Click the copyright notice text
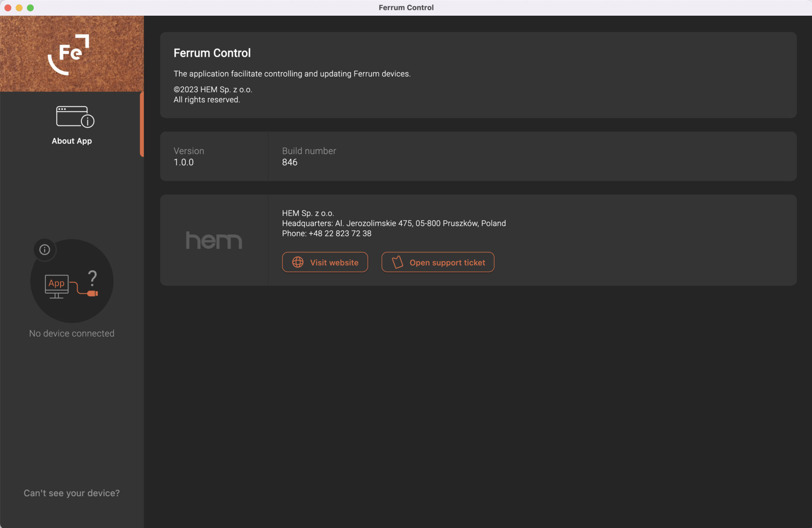 pyautogui.click(x=213, y=89)
